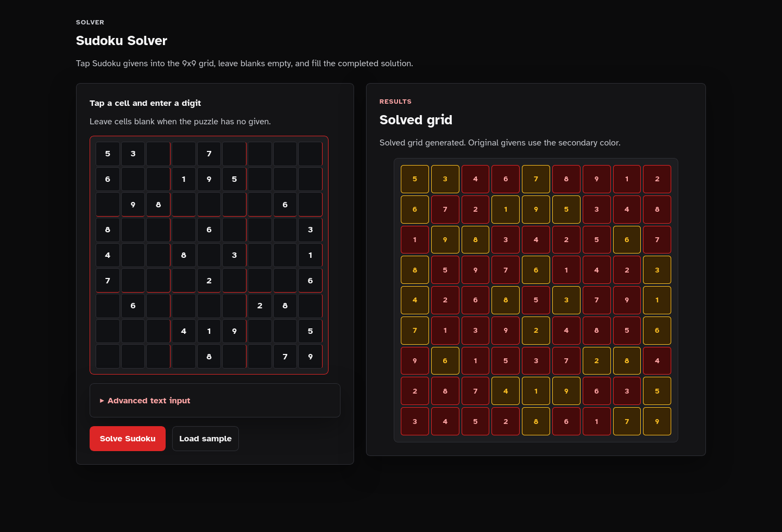Select input grid cell with 5 in row 2
The width and height of the screenshot is (782, 532).
tap(235, 179)
